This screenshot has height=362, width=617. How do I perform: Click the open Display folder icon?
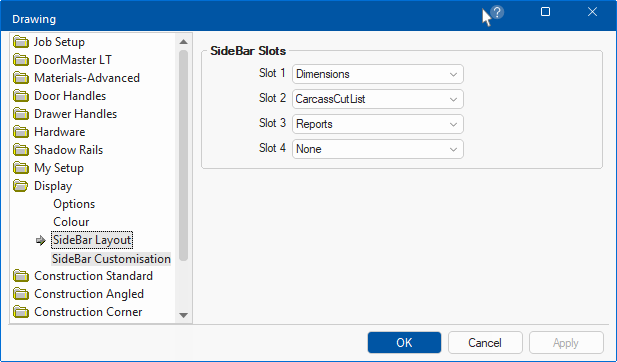point(20,186)
